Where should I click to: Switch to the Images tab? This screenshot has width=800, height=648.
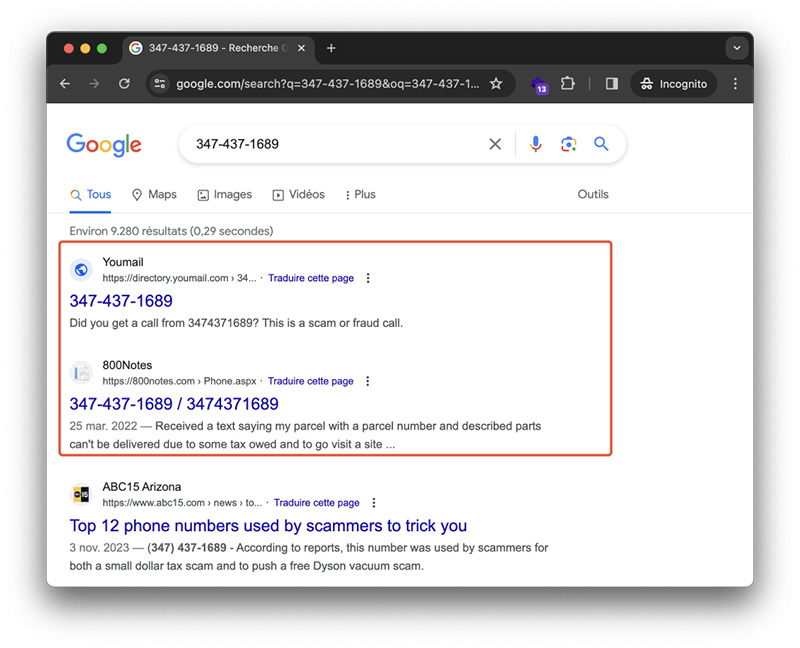[224, 194]
